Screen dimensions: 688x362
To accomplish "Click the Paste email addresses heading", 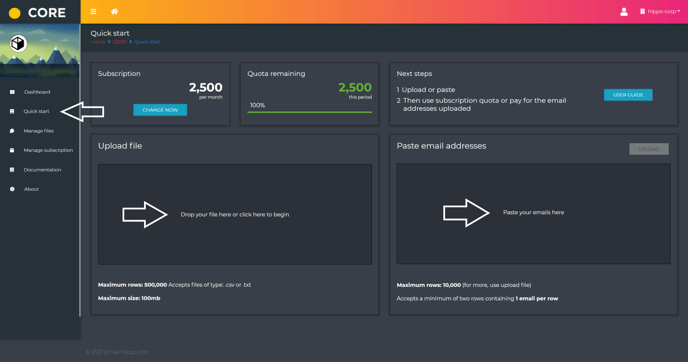I will pos(441,146).
